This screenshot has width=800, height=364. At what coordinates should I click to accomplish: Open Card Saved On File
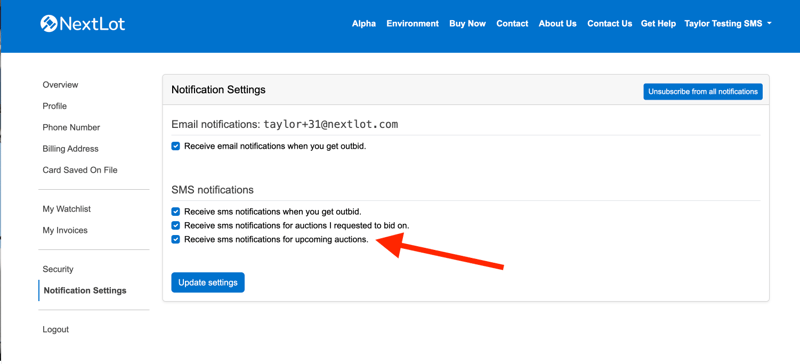click(x=80, y=170)
